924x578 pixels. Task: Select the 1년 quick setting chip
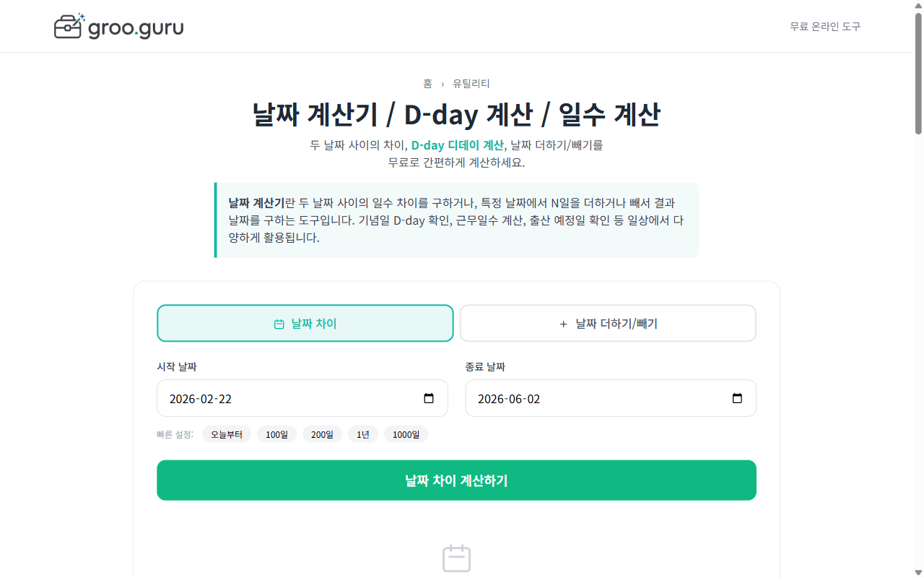coord(363,434)
